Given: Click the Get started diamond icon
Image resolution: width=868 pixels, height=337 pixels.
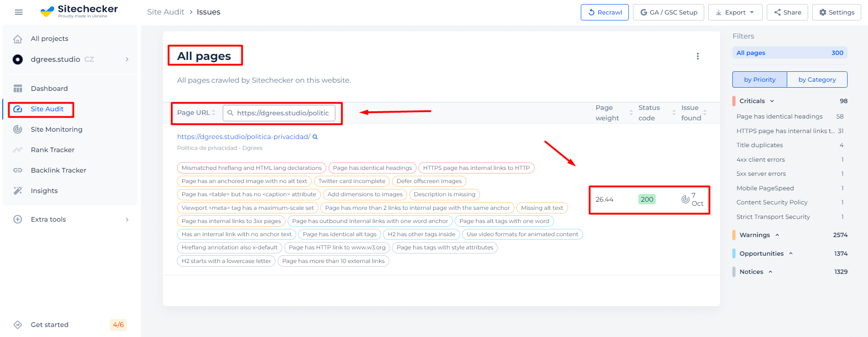Looking at the screenshot, I should tap(18, 325).
